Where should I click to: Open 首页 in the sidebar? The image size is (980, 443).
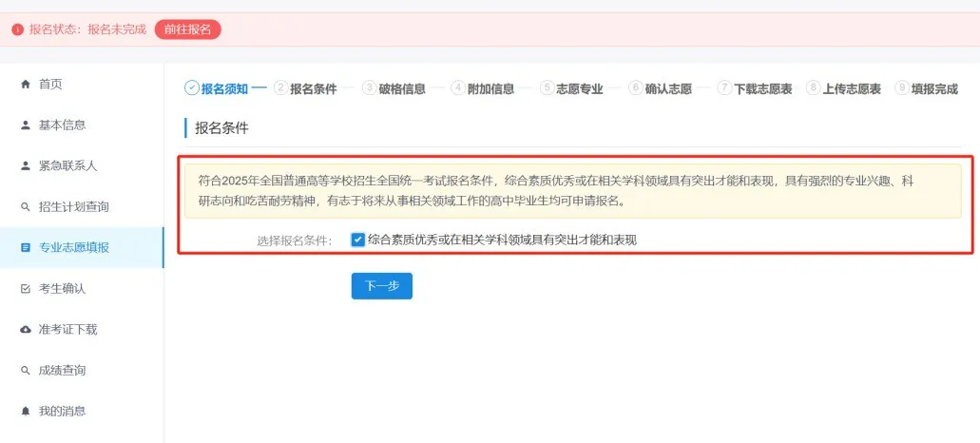(x=82, y=85)
